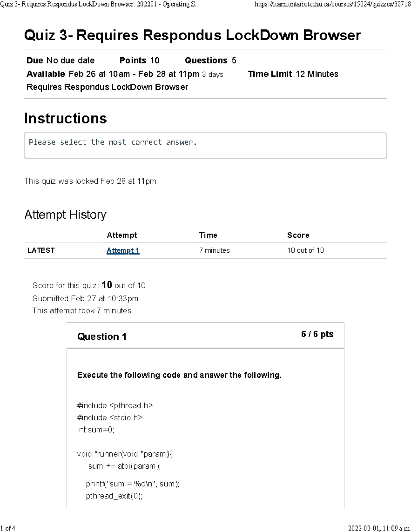Click the 'This quiz was locked' notice

click(91, 181)
